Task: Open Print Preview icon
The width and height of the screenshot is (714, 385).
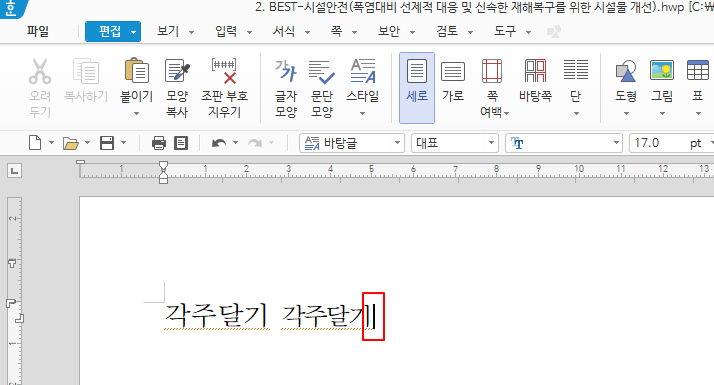Action: pos(181,143)
